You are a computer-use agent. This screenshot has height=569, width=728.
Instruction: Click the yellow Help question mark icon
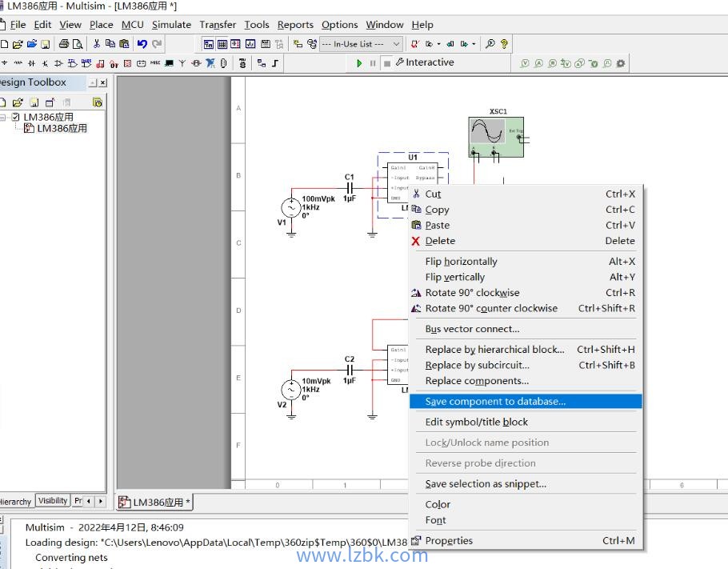coord(504,44)
